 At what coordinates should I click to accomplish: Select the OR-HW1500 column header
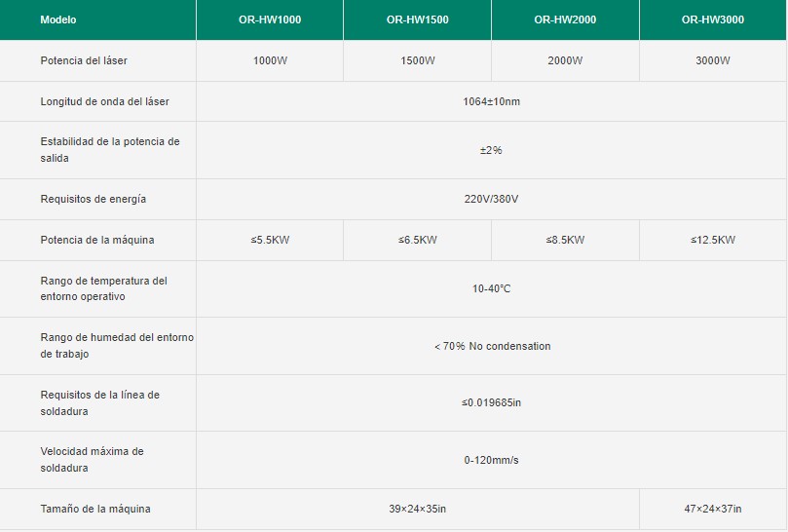[417, 19]
